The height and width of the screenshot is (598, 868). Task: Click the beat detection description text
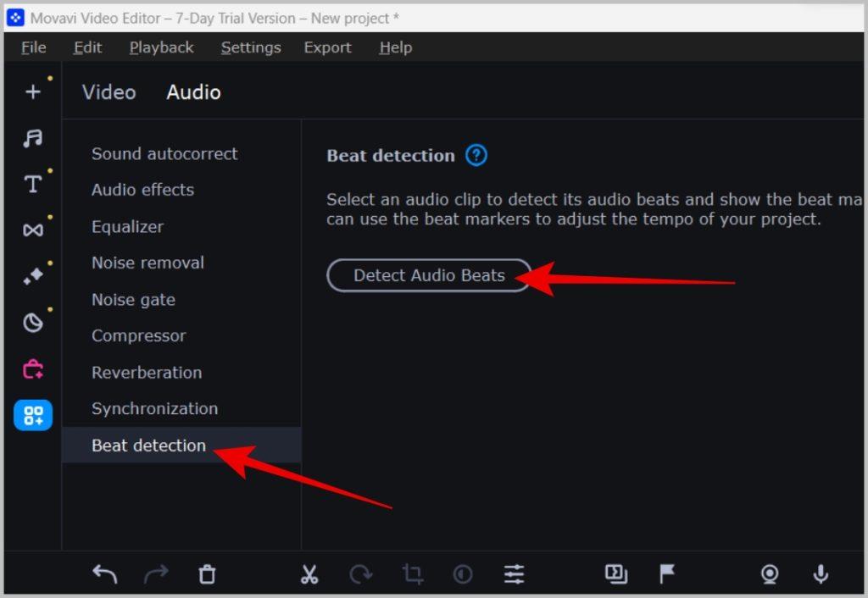point(594,209)
